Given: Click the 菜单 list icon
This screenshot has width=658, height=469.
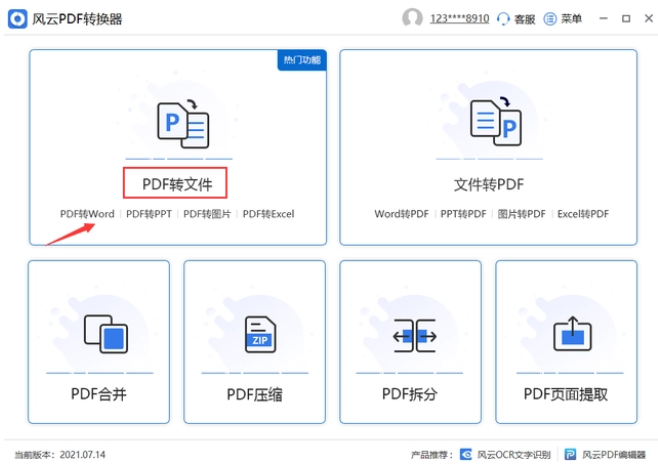Looking at the screenshot, I should click(x=550, y=19).
